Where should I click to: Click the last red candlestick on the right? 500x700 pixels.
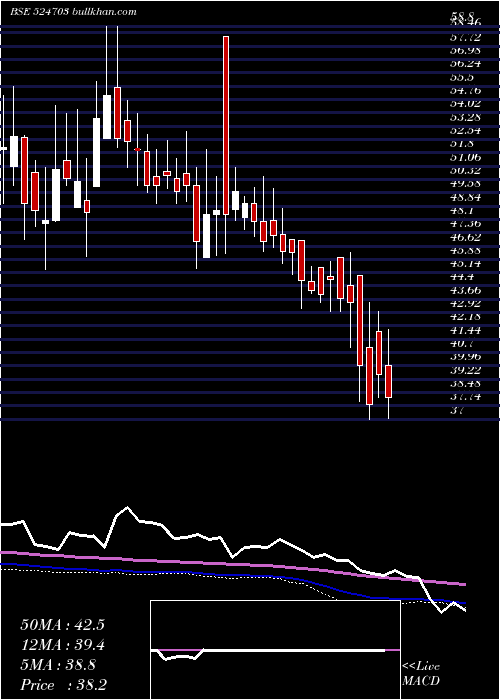pyautogui.click(x=388, y=381)
